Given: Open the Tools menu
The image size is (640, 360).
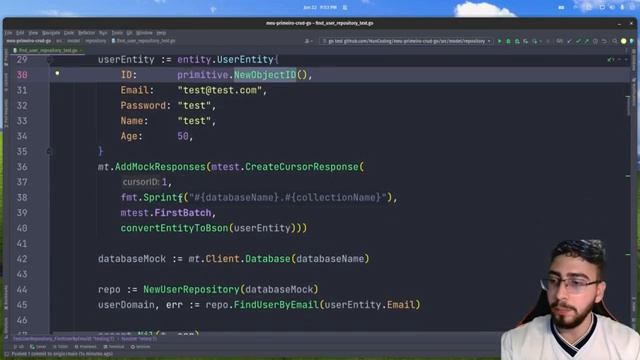Looking at the screenshot, I should pos(117,33).
